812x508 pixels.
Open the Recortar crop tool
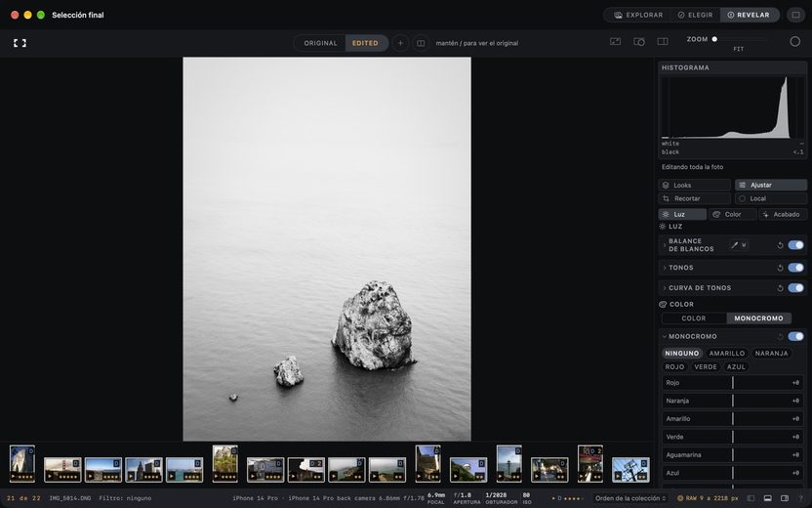pyautogui.click(x=695, y=198)
